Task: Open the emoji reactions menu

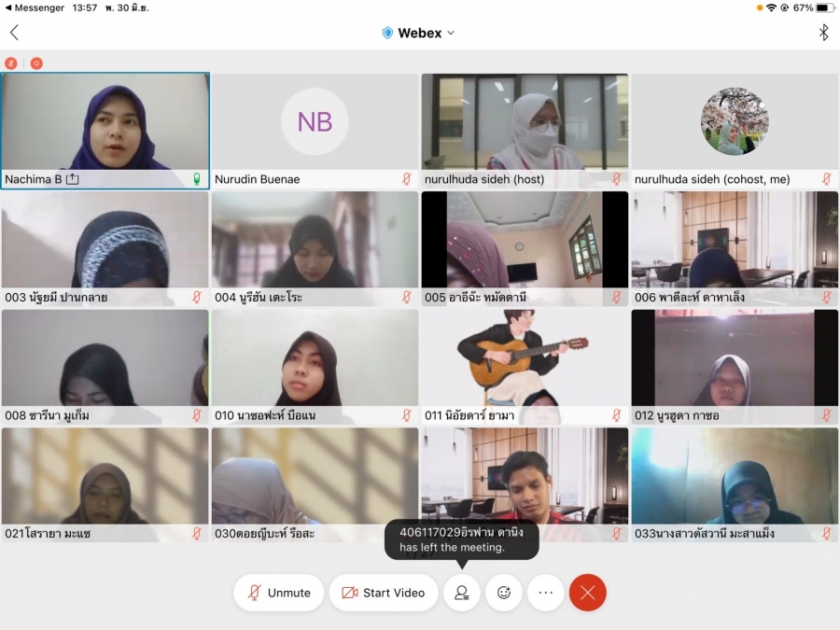Action: click(x=504, y=593)
